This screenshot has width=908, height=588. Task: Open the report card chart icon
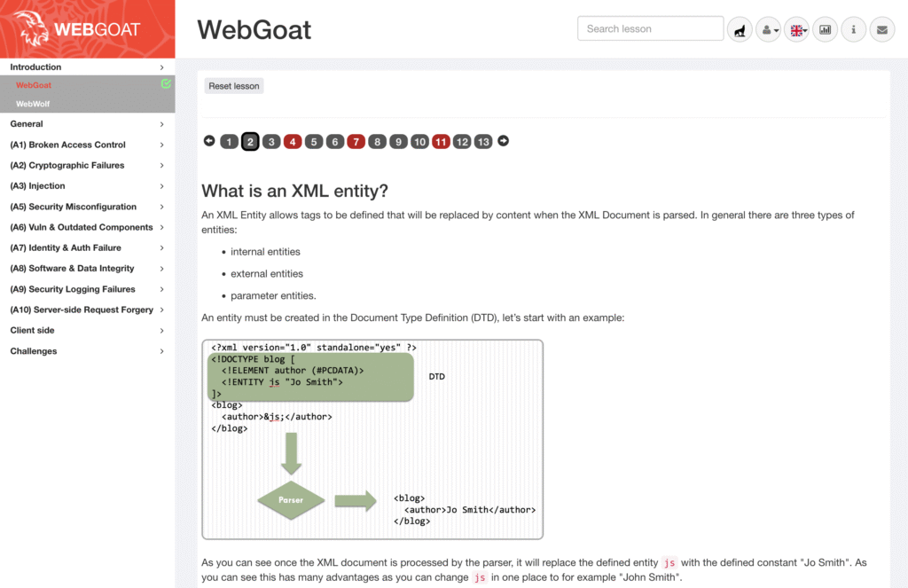(x=826, y=29)
